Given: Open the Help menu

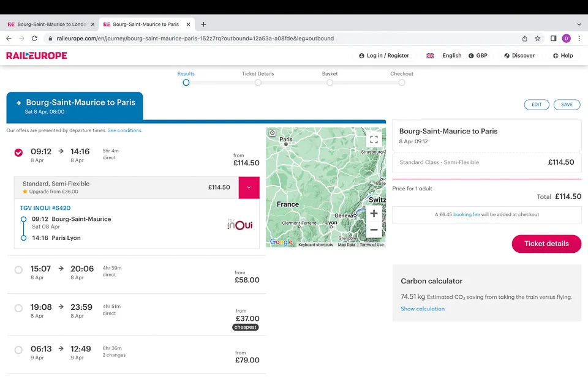Looking at the screenshot, I should [563, 56].
